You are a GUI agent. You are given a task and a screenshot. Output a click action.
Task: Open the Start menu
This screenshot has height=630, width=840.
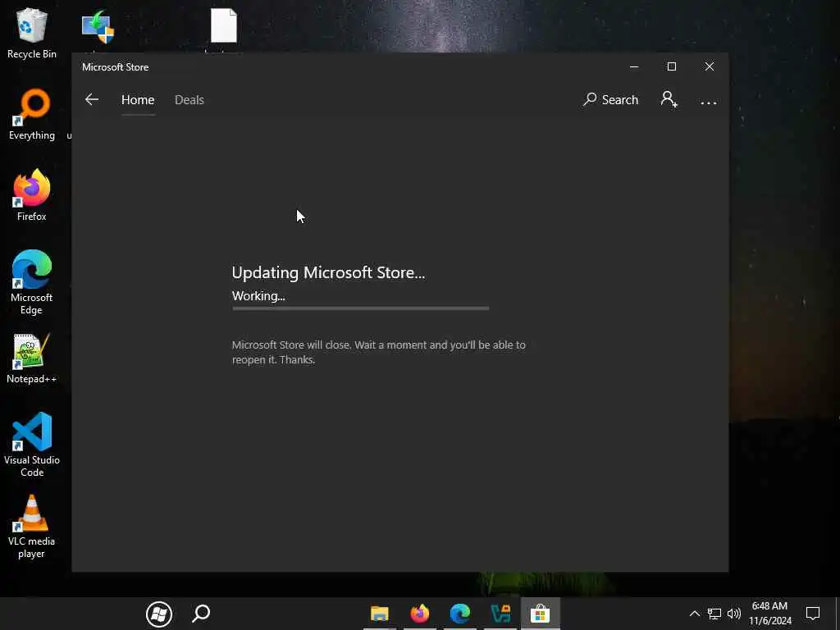tap(159, 614)
